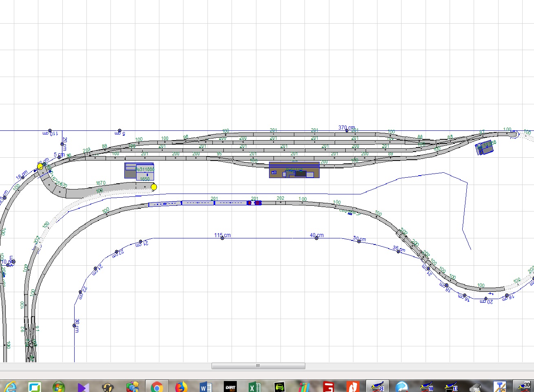Screen dimensions: 534x392
Task: Launch Google Chrome from the taskbar
Action: 157,386
